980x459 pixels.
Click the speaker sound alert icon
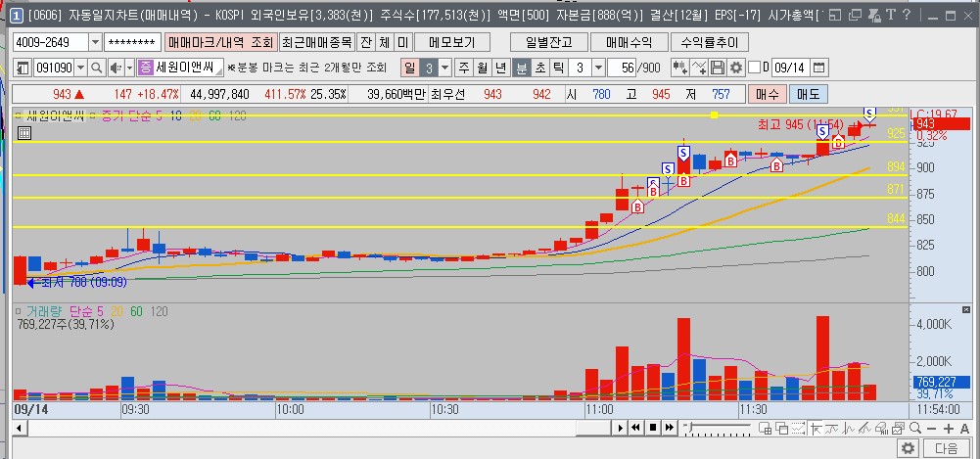[x=116, y=68]
